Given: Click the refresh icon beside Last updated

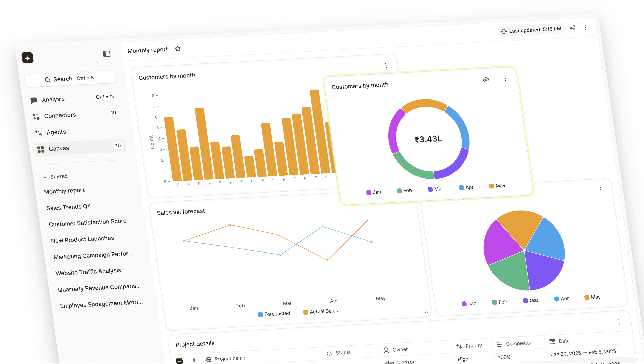Looking at the screenshot, I should 504,31.
